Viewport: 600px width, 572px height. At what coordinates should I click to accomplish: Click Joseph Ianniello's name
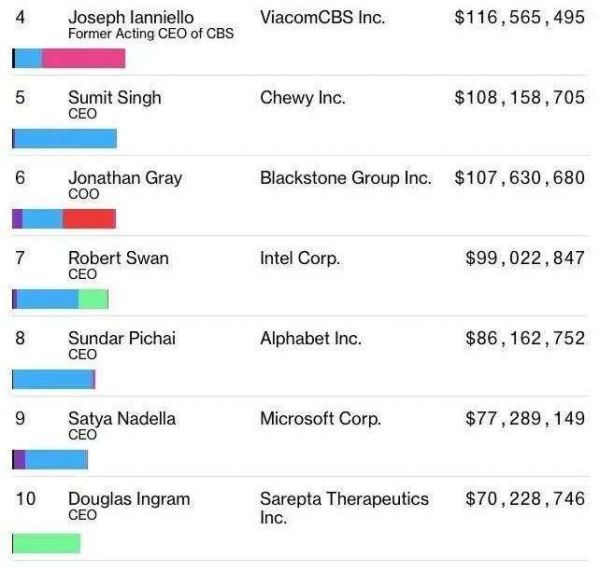point(131,18)
